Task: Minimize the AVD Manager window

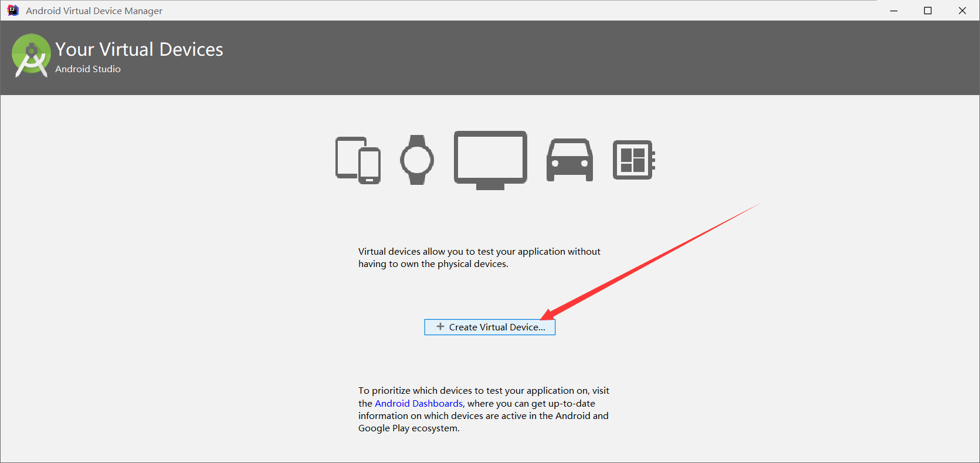Action: (894, 11)
